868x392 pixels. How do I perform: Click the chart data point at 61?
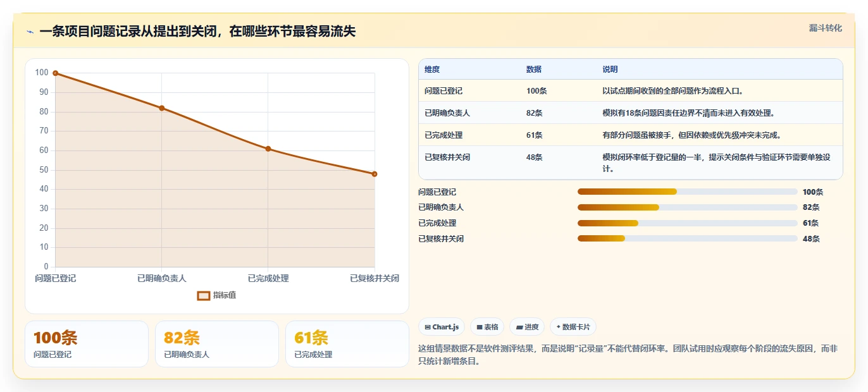[x=268, y=149]
